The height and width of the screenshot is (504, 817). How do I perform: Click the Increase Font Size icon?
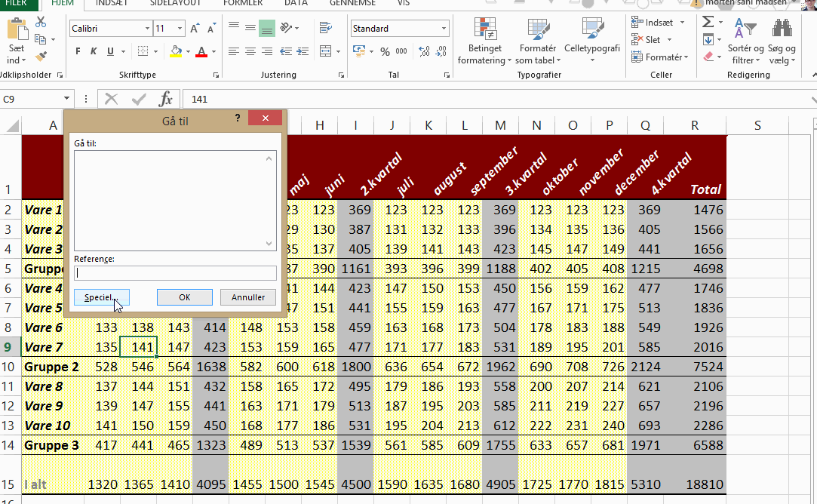click(x=195, y=29)
